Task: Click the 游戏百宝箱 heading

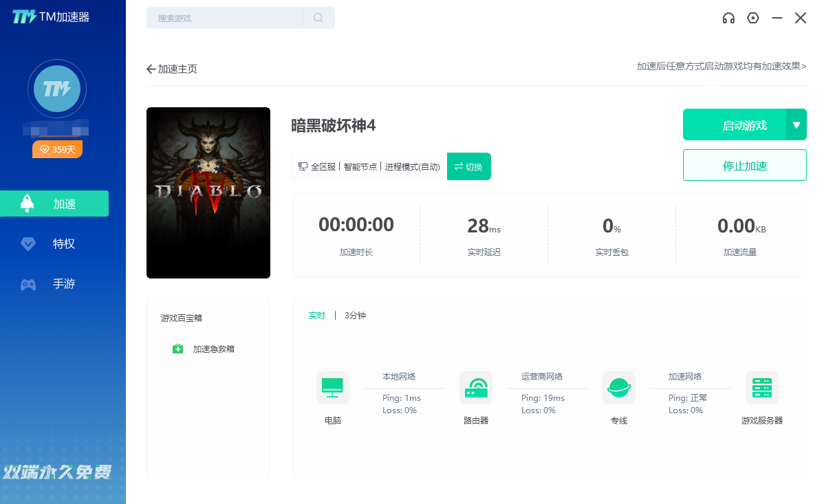Action: tap(182, 318)
